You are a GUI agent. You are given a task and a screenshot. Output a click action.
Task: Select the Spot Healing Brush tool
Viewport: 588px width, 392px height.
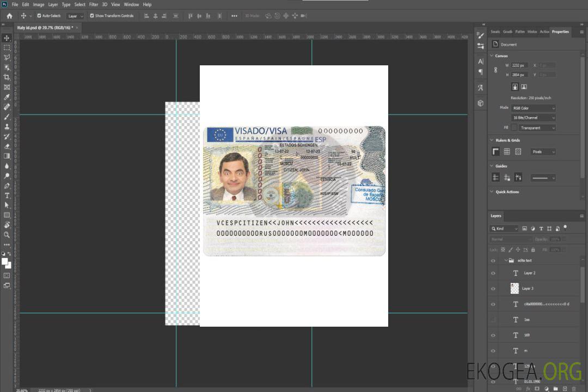[x=7, y=107]
